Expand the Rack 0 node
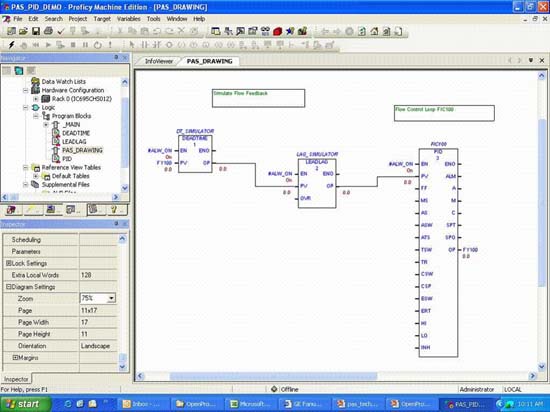This screenshot has height=412, width=550. tap(36, 99)
